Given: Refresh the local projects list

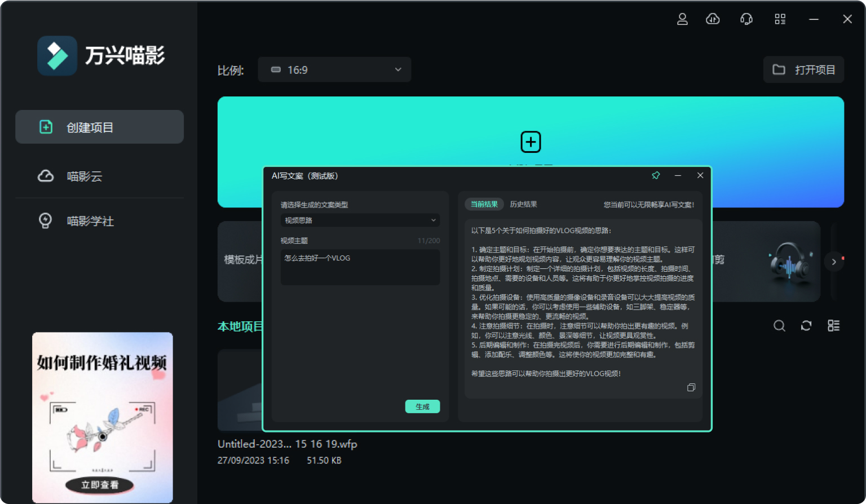Looking at the screenshot, I should 806,326.
